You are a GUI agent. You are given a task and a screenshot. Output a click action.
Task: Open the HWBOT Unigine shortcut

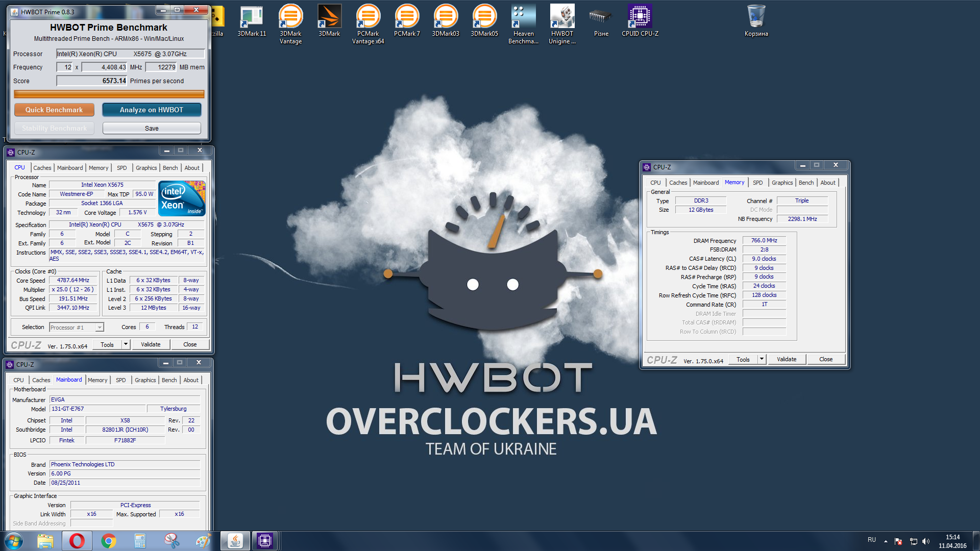(562, 24)
